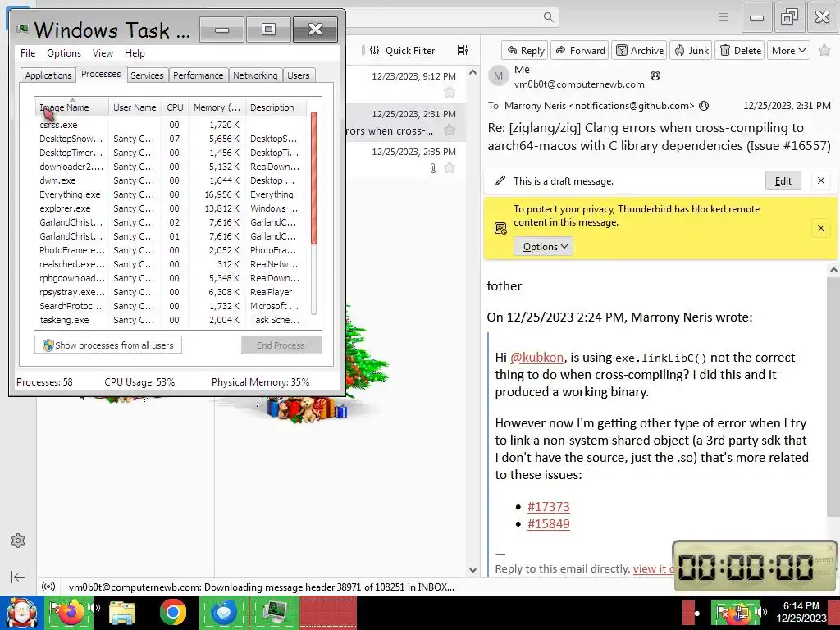Click the End Process button
This screenshot has height=630, width=840.
[281, 345]
